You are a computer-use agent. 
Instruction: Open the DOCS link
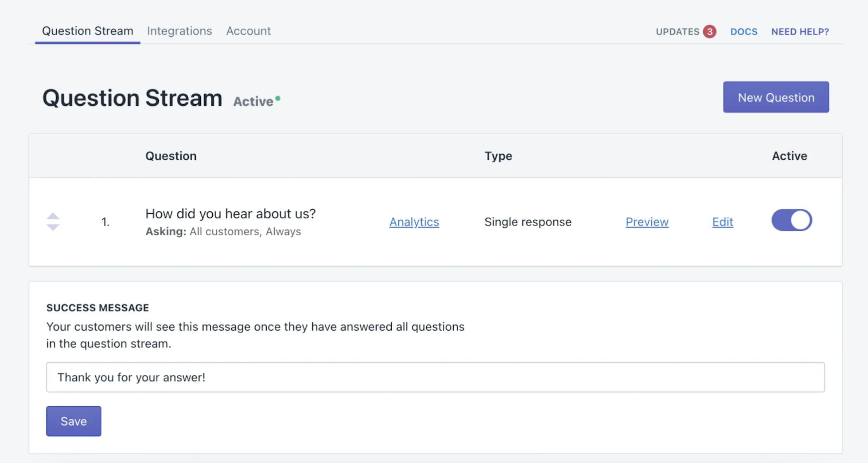coord(744,32)
